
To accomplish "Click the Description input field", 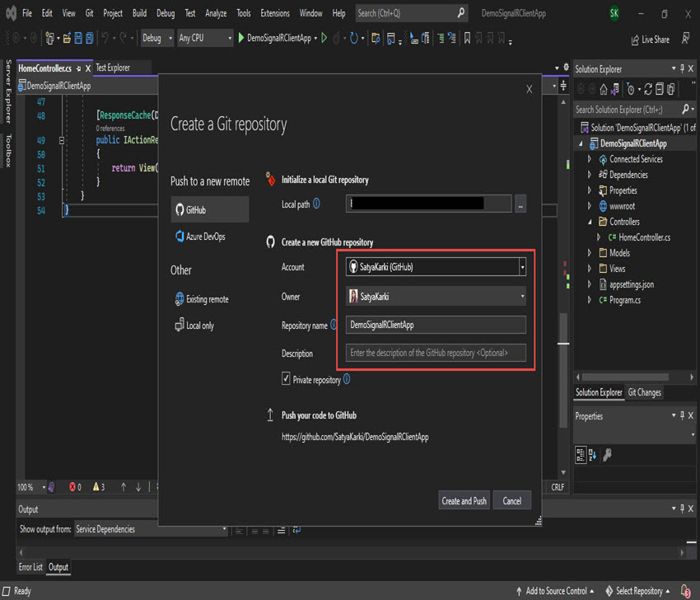I will [x=436, y=353].
